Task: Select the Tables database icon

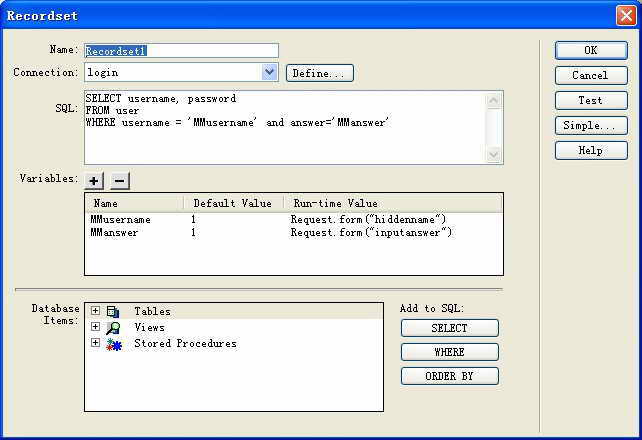Action: coord(113,312)
